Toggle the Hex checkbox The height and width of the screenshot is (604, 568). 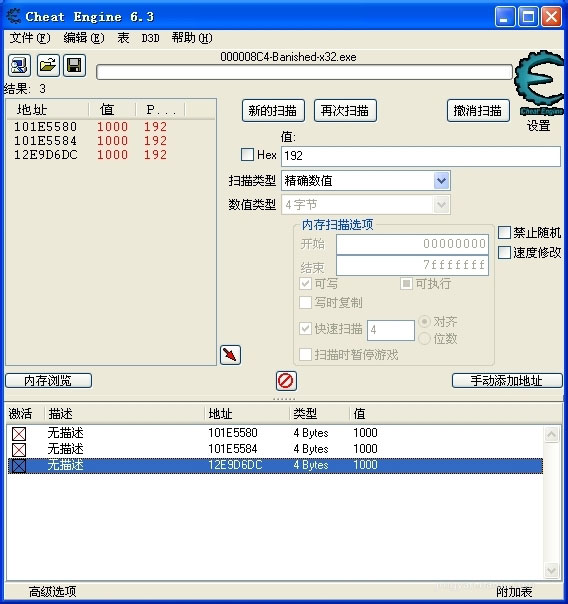click(247, 155)
